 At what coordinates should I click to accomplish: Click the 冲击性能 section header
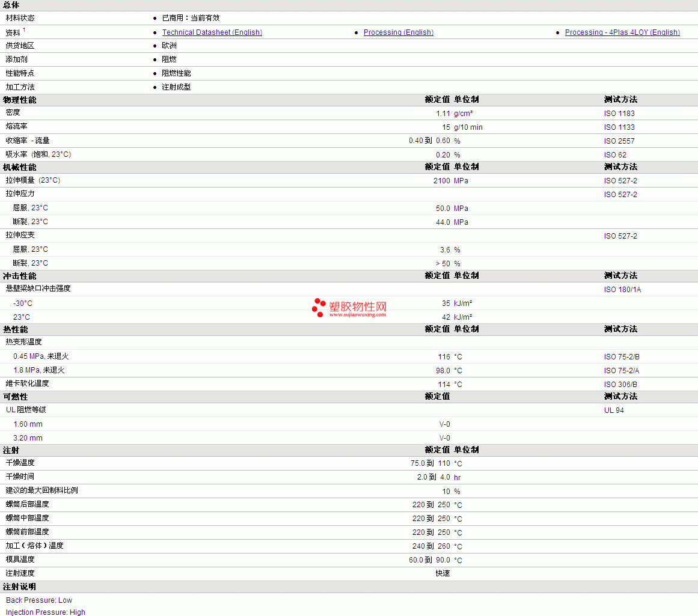(20, 276)
